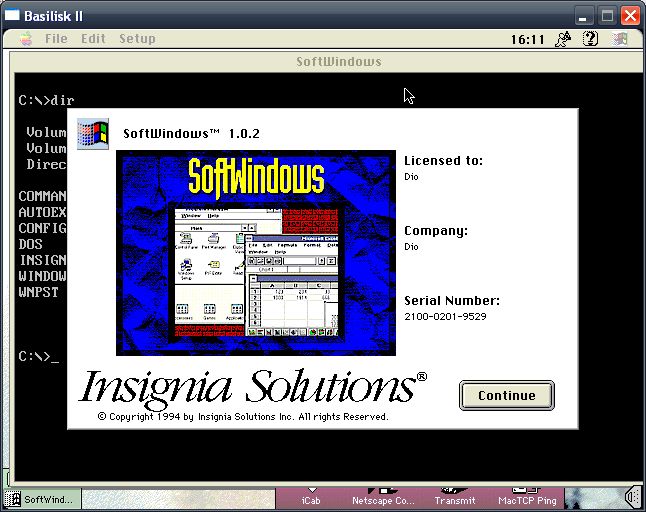
Task: Open the File menu
Action: point(56,39)
